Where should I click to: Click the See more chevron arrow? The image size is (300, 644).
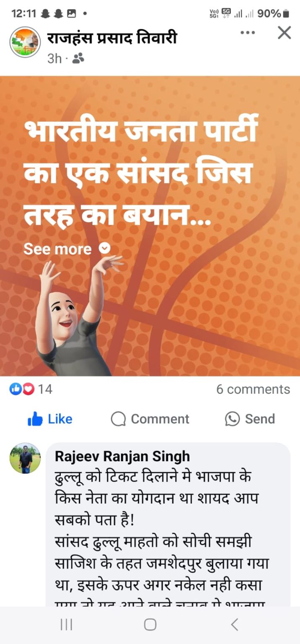click(x=105, y=249)
